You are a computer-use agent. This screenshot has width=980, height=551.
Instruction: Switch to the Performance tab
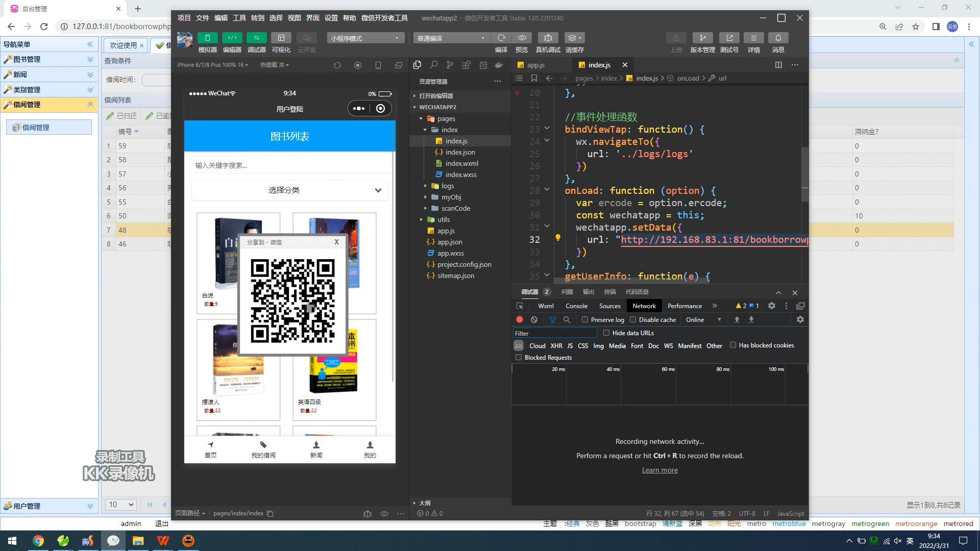(684, 306)
